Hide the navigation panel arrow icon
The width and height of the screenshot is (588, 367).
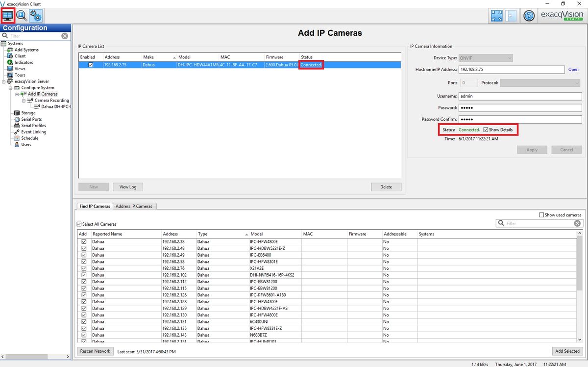(510, 16)
